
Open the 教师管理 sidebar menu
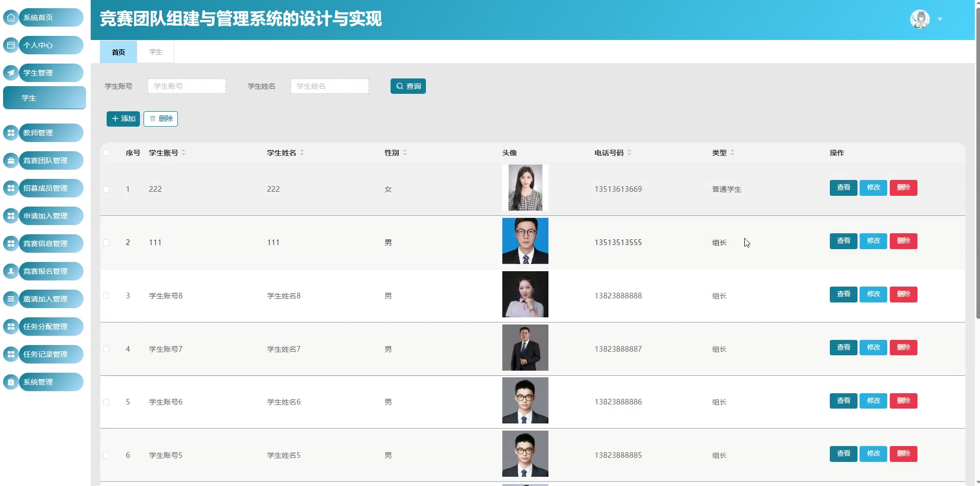coord(44,133)
